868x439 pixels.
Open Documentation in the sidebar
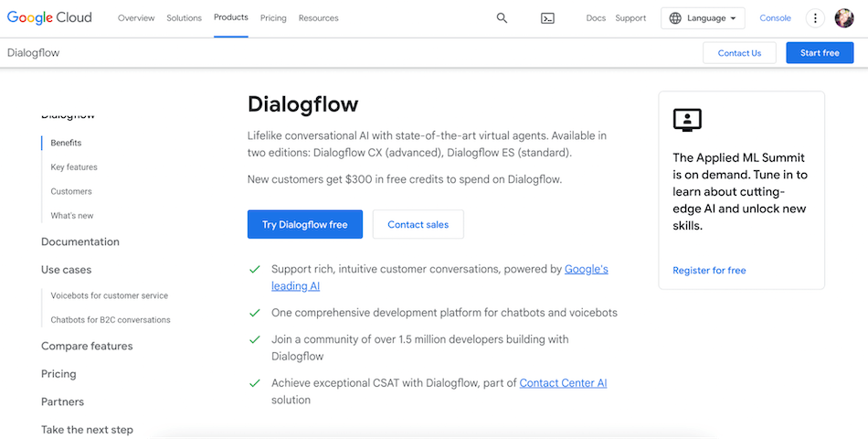pos(80,242)
